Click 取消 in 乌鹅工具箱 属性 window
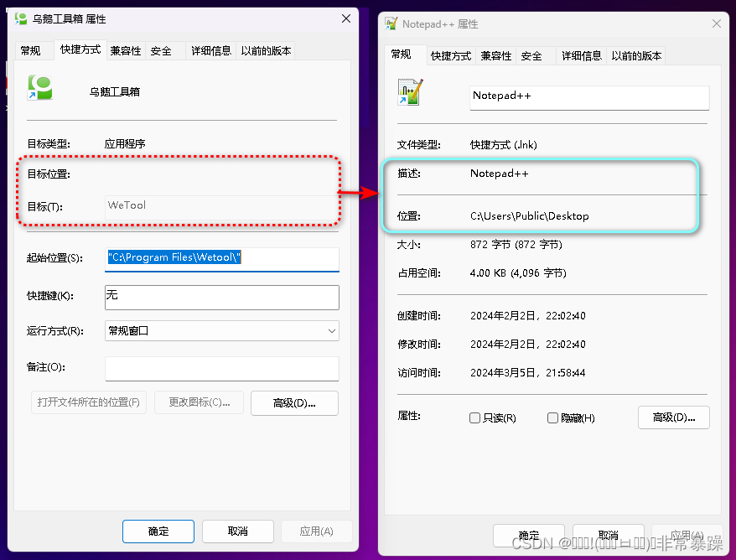Image resolution: width=736 pixels, height=560 pixels. (x=237, y=531)
